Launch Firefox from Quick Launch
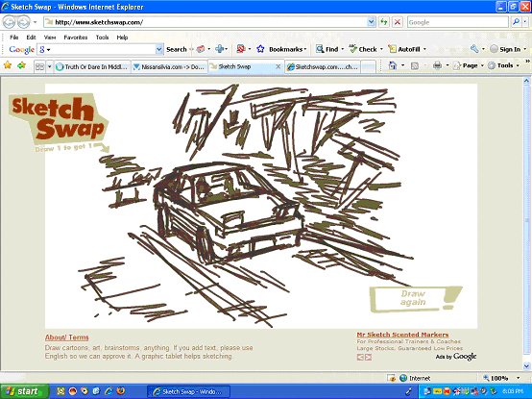 [x=120, y=391]
